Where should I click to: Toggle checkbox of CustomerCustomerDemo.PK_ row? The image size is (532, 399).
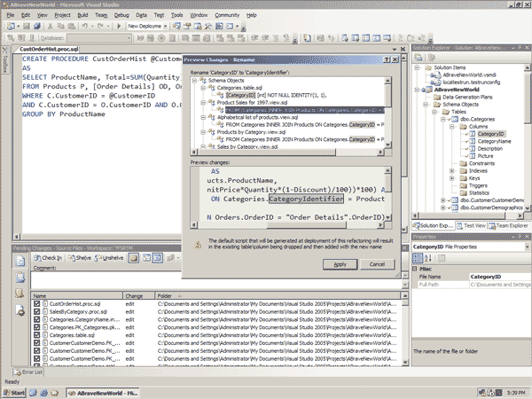click(x=36, y=358)
